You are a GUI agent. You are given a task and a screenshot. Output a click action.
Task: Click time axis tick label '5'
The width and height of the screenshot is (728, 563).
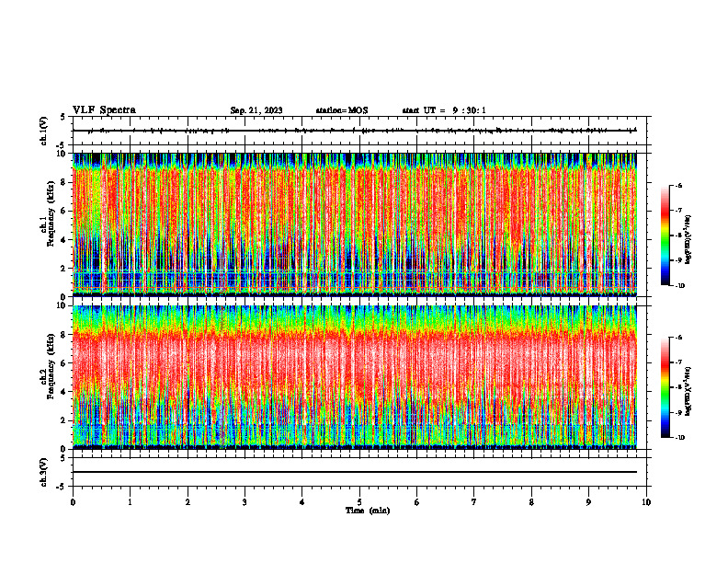(359, 502)
